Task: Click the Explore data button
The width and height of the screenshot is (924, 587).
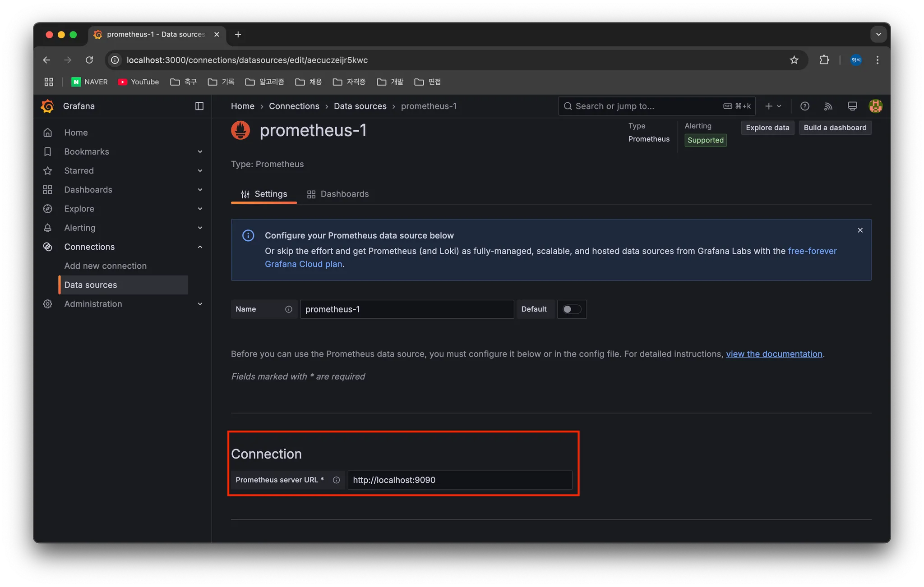Action: click(767, 128)
